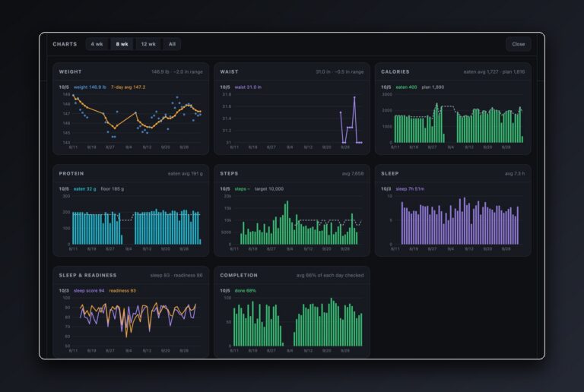Click the 'avg 7.3 h' sleep summary

point(515,174)
